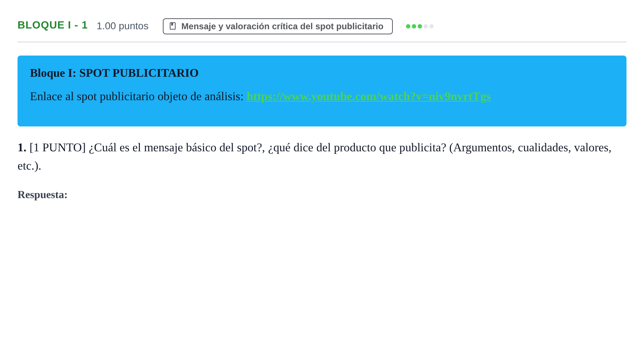The image size is (644, 364).
Task: Click 'Enlace al spot publicitario objeto de análisis' text
Action: (137, 96)
